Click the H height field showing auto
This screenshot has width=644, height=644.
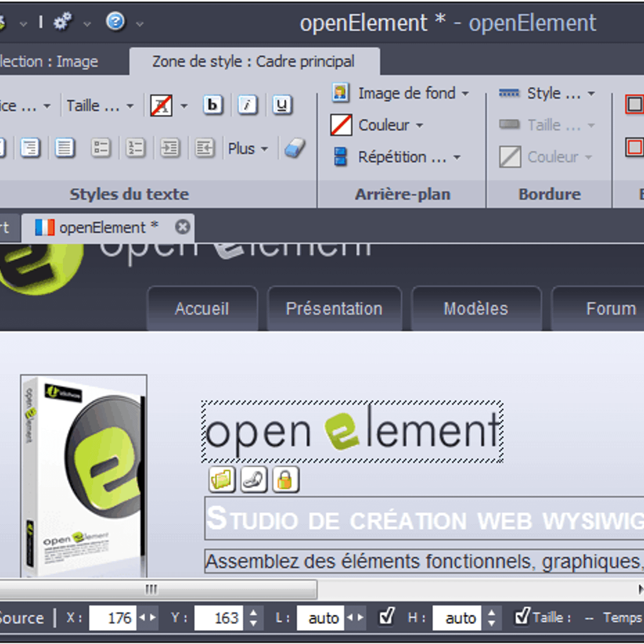[457, 618]
